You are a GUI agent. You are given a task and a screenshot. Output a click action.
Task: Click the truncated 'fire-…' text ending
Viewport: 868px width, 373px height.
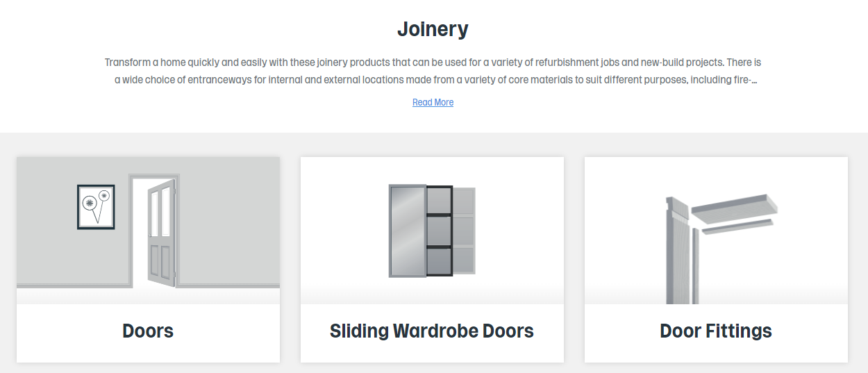coord(745,80)
